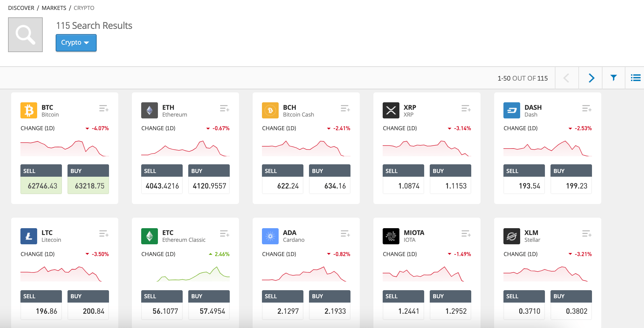Screen dimensions: 644x328
Task: Click the Bitcoin name text
Action: click(50, 115)
